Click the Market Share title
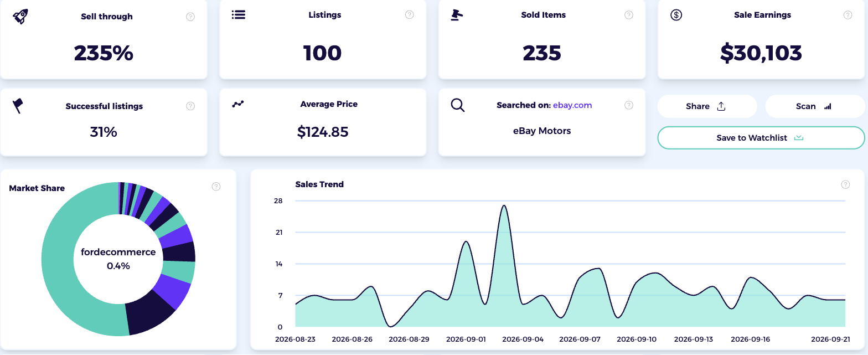The height and width of the screenshot is (355, 868). tap(37, 188)
